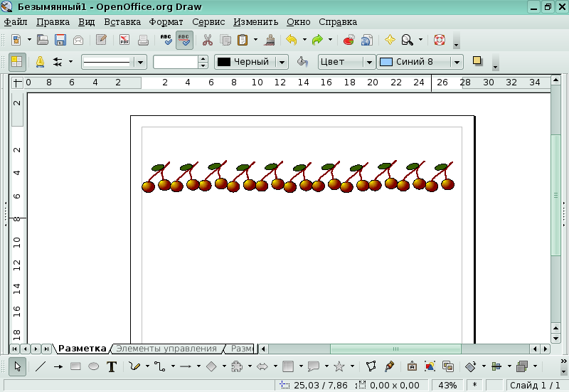Image resolution: width=569 pixels, height=392 pixels.
Task: Open the Правка menu
Action: (x=53, y=22)
